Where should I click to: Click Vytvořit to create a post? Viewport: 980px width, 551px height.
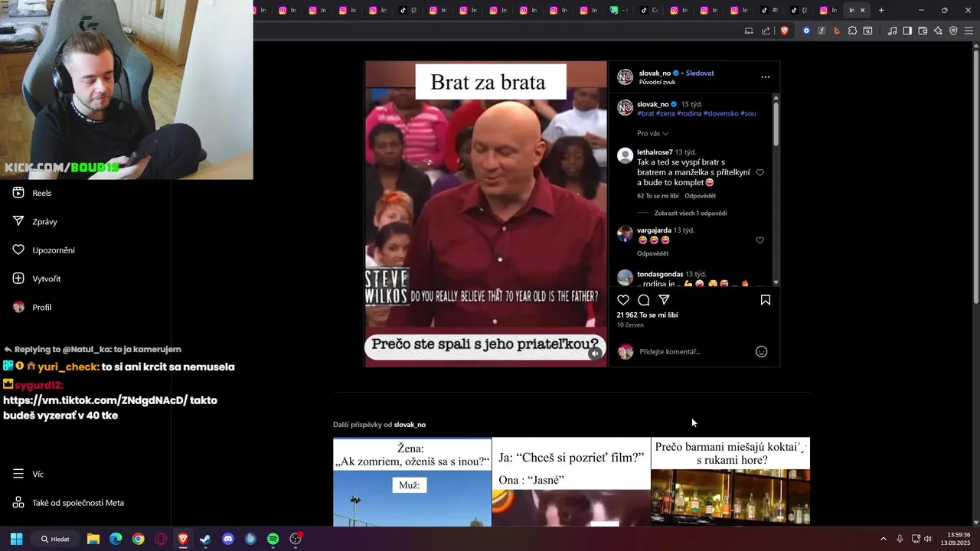(x=36, y=279)
